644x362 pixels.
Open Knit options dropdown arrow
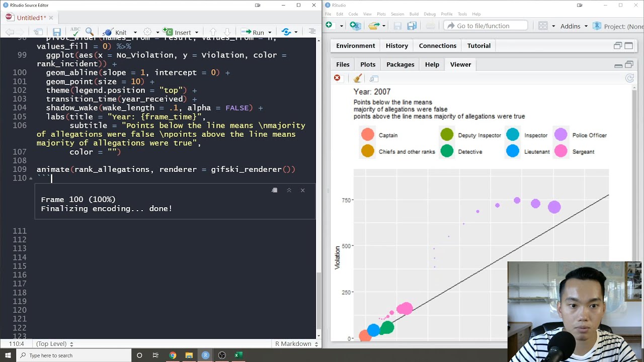coord(135,33)
